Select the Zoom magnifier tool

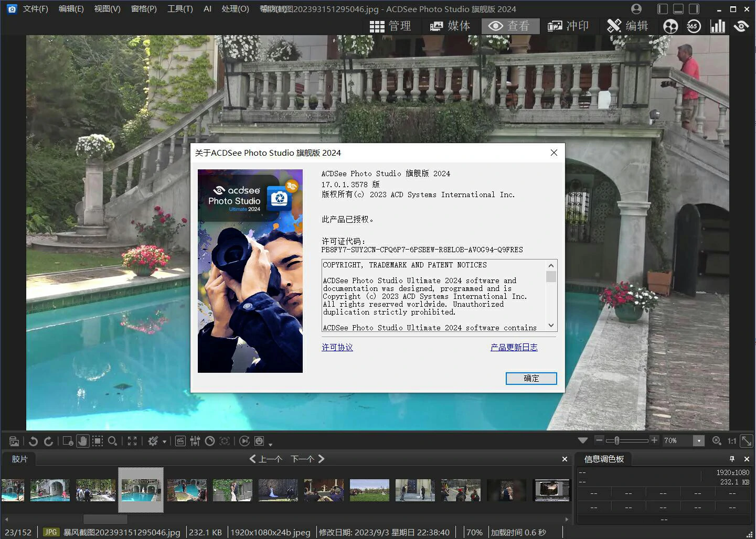pos(112,441)
